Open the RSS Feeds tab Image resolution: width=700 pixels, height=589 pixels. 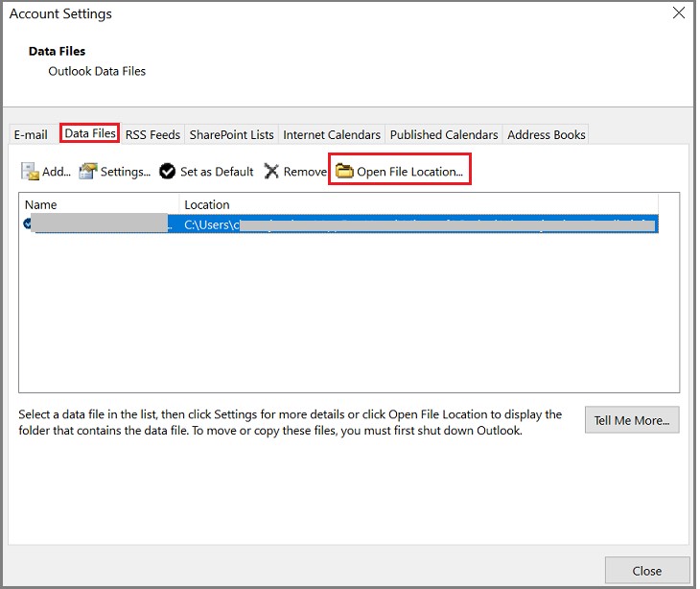point(152,134)
